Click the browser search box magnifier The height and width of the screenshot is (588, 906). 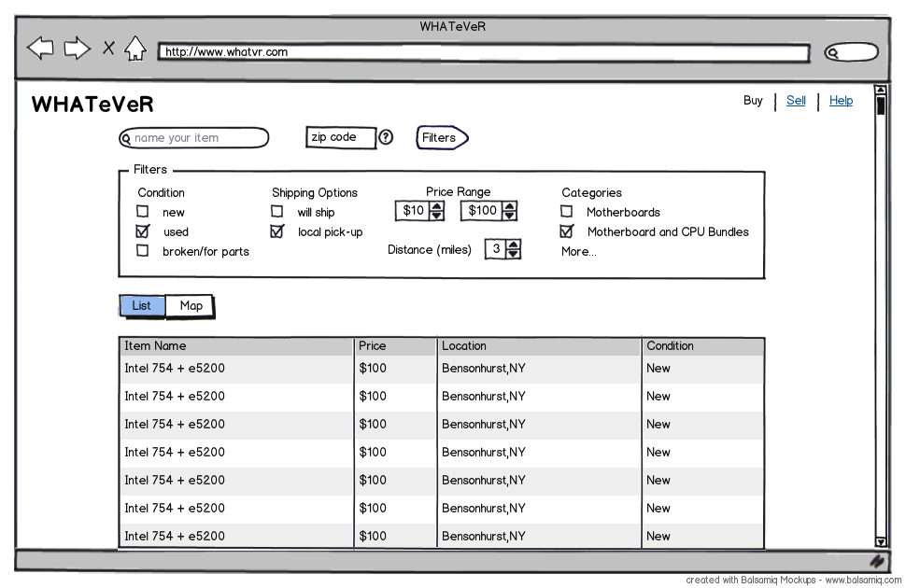click(x=833, y=53)
